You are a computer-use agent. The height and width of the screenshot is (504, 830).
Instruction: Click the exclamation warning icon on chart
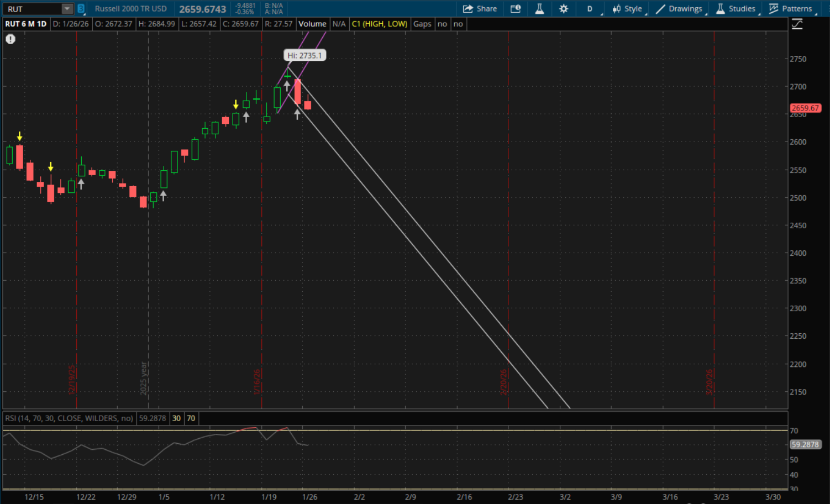[x=10, y=39]
